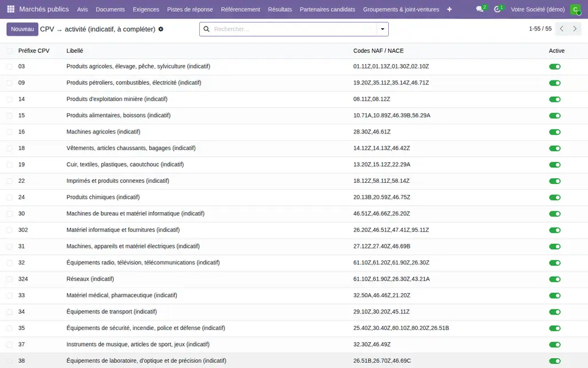Click the green user avatar icon
The image size is (588, 368).
click(x=575, y=9)
